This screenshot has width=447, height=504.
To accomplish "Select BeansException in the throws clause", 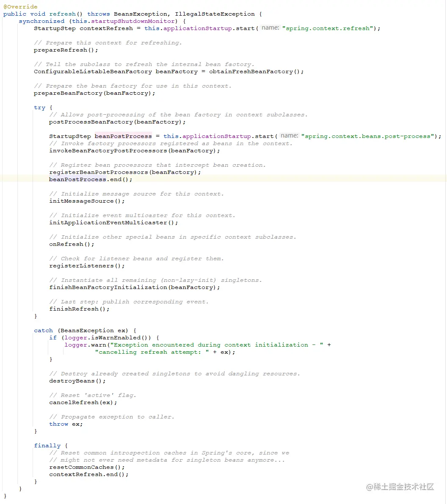I will tap(141, 14).
